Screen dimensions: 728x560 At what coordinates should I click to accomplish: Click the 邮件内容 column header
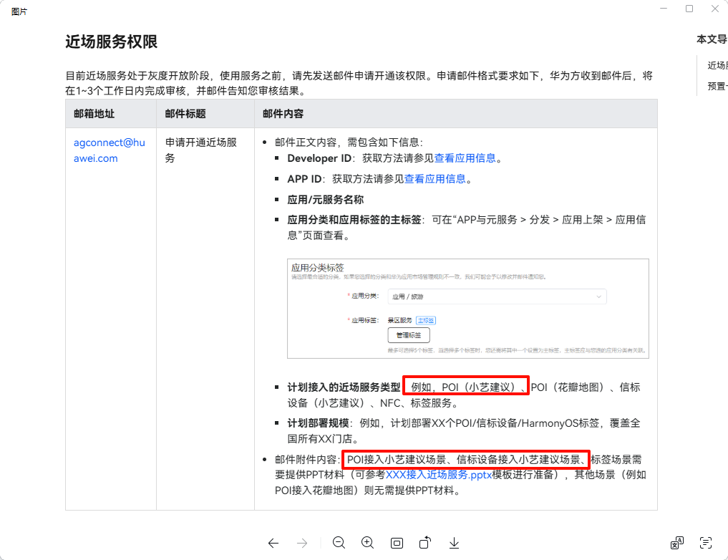coord(283,113)
